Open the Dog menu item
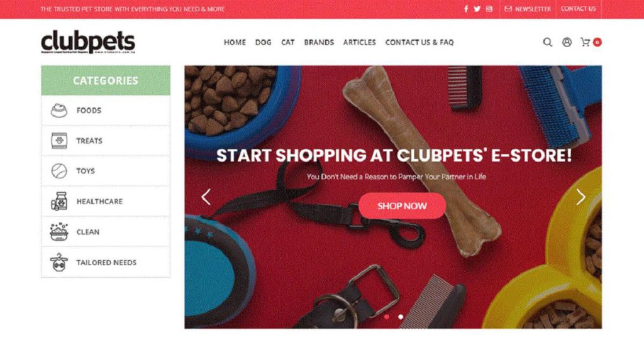 pos(264,42)
